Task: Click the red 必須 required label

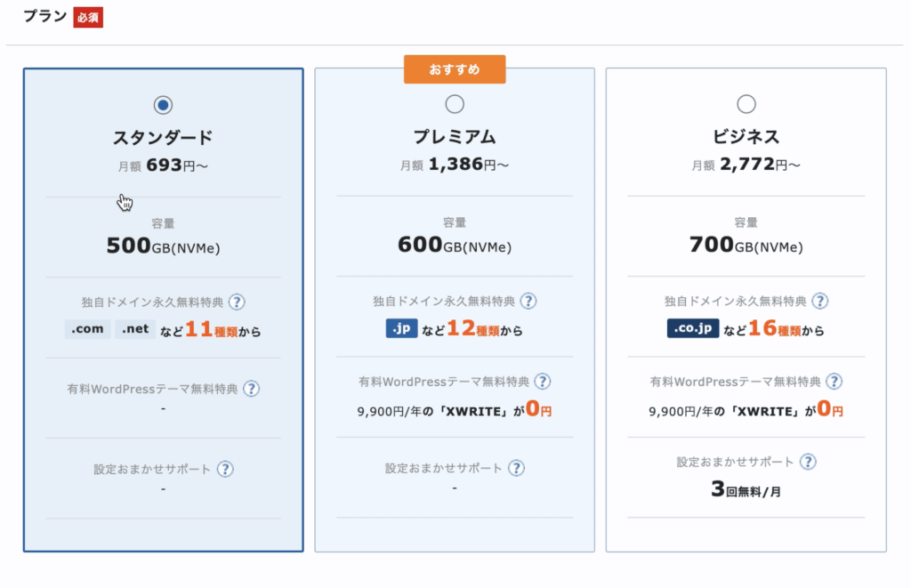Action: click(x=88, y=18)
